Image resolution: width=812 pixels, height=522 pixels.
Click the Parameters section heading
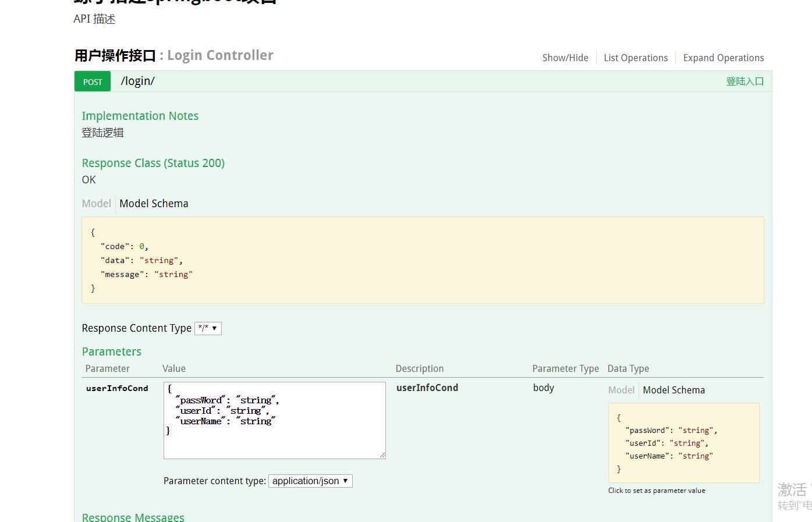[x=112, y=351]
